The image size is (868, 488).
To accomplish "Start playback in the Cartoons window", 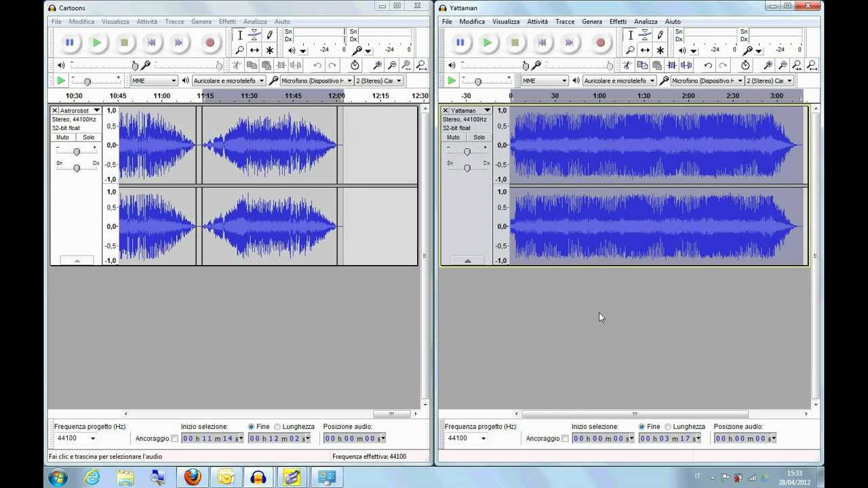I will click(97, 42).
